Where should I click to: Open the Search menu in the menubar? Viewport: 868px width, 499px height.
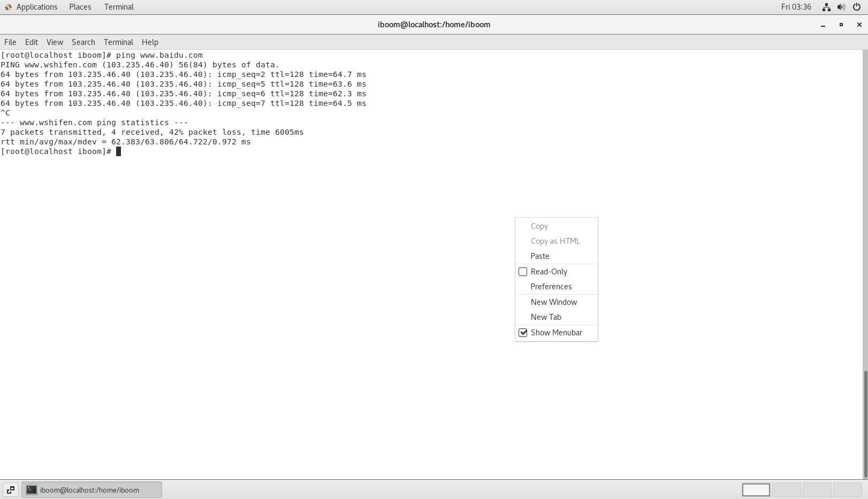click(83, 42)
